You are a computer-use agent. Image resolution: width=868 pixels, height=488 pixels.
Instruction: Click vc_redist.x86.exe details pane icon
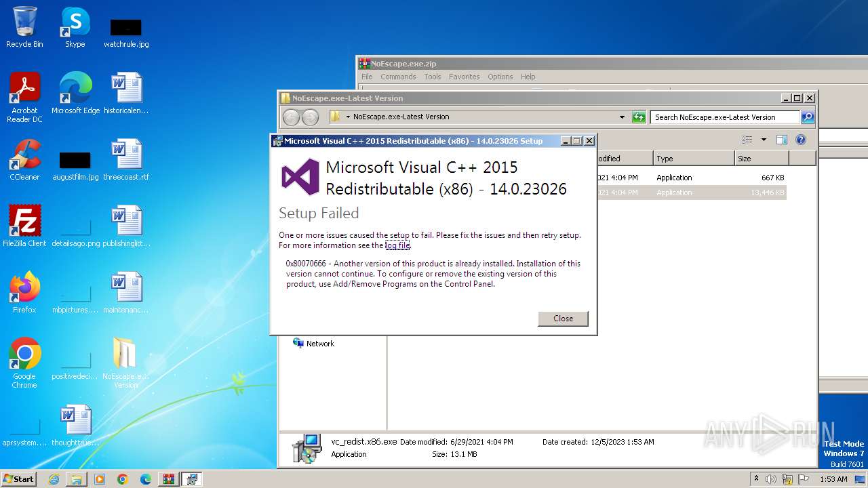307,448
